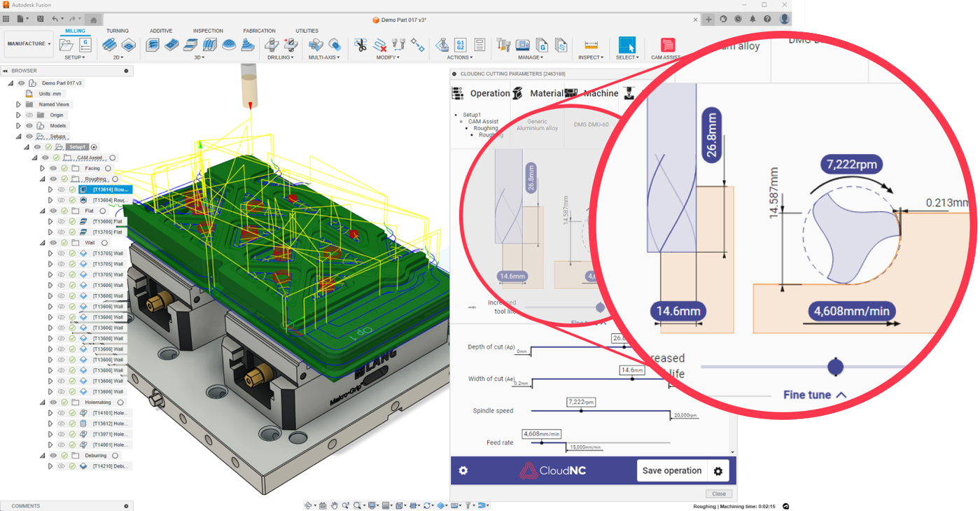Click the Home tab icon

click(x=94, y=20)
